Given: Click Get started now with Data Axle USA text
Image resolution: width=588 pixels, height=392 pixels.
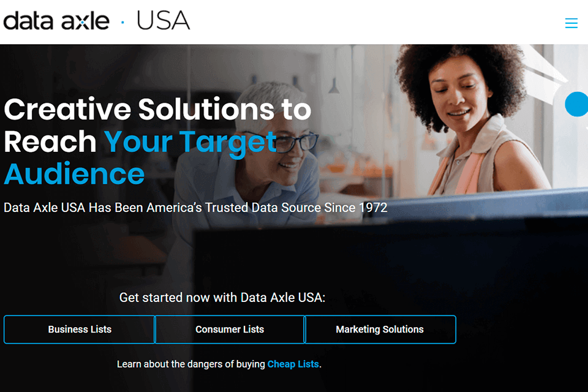Looking at the screenshot, I should tap(222, 298).
